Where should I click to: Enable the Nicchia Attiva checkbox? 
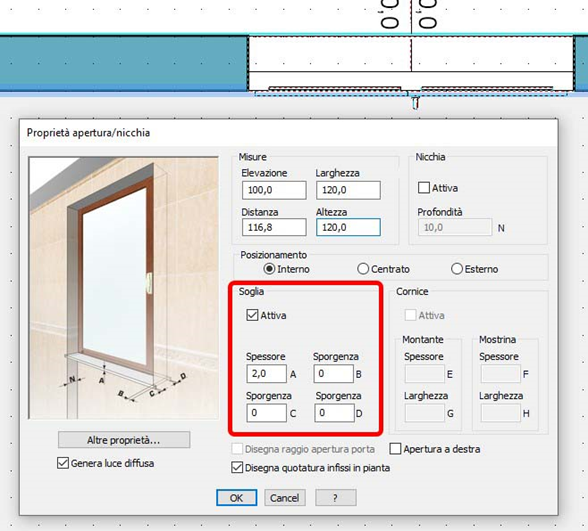click(424, 188)
